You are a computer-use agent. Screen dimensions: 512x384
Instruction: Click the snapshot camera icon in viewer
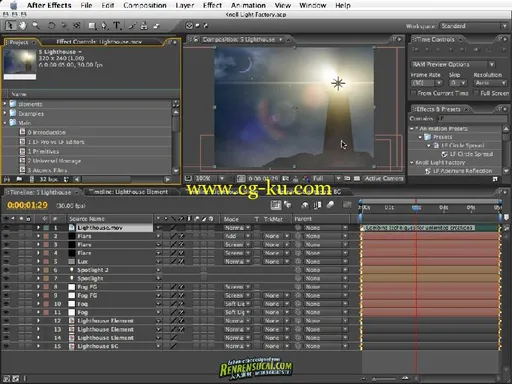(x=286, y=179)
